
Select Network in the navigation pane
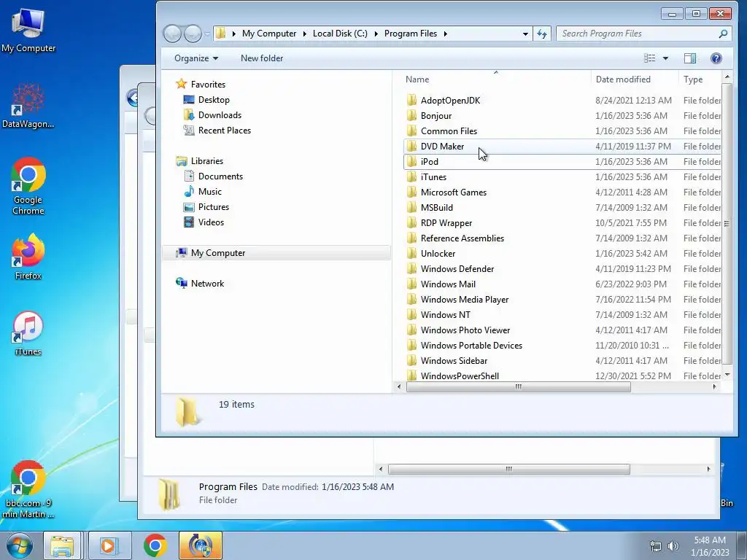pyautogui.click(x=207, y=284)
